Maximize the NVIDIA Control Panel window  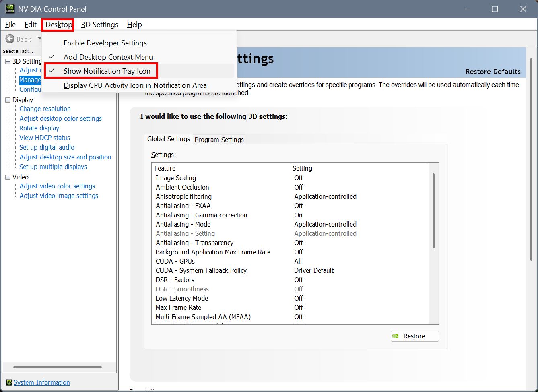coord(495,9)
